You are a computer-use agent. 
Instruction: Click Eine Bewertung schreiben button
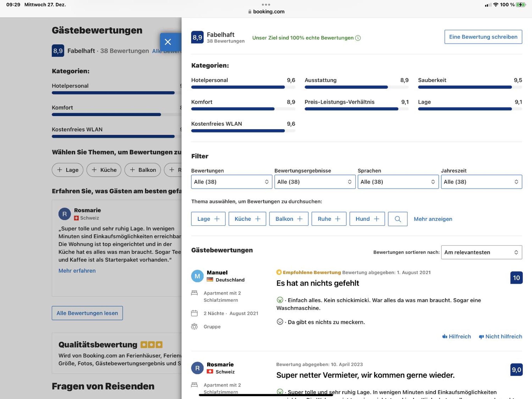click(x=483, y=37)
